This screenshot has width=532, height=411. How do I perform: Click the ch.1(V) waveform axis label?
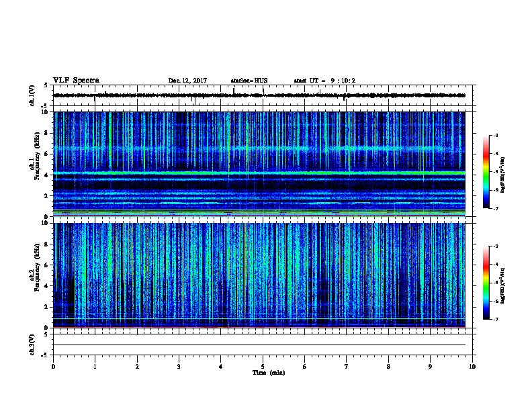[x=32, y=95]
